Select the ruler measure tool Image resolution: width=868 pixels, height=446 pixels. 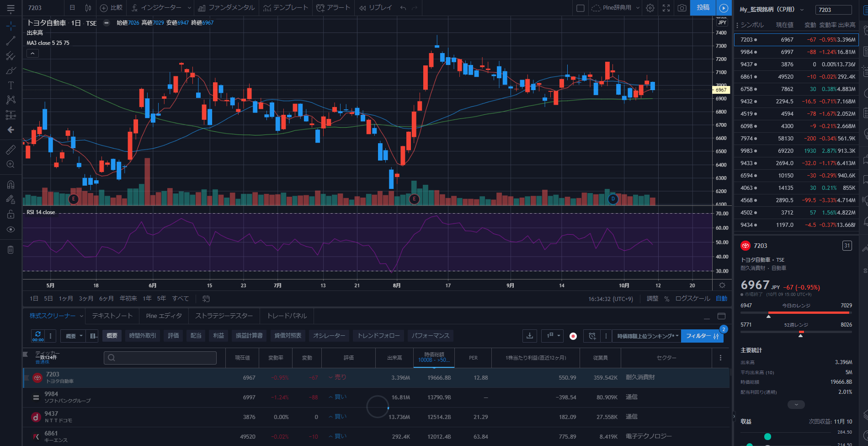pos(11,150)
